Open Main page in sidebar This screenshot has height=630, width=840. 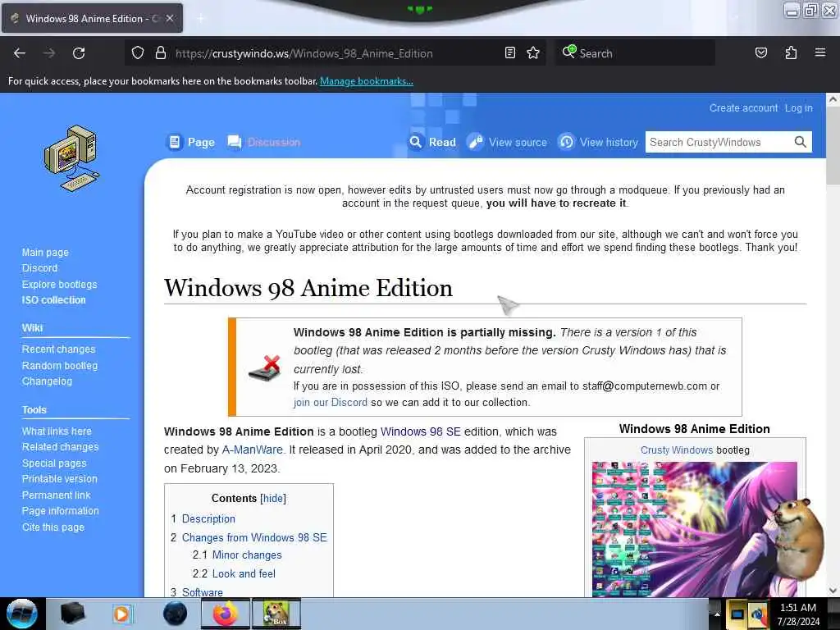coord(45,253)
